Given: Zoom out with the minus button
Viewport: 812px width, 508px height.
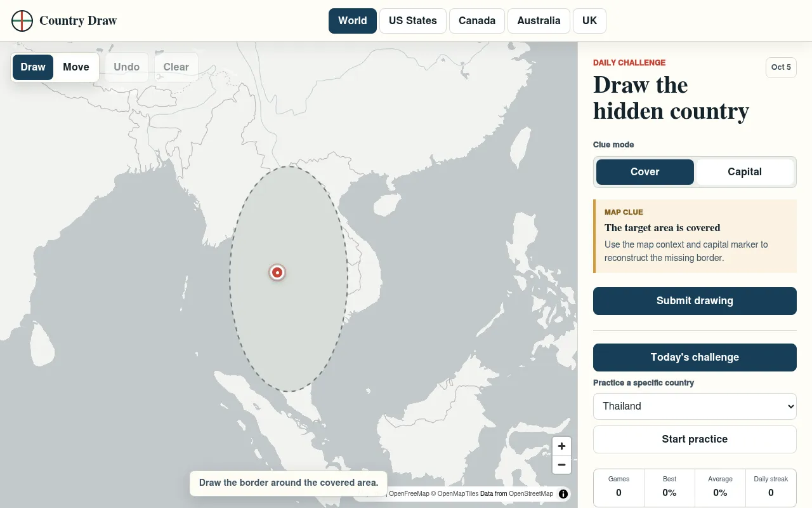Looking at the screenshot, I should [561, 465].
